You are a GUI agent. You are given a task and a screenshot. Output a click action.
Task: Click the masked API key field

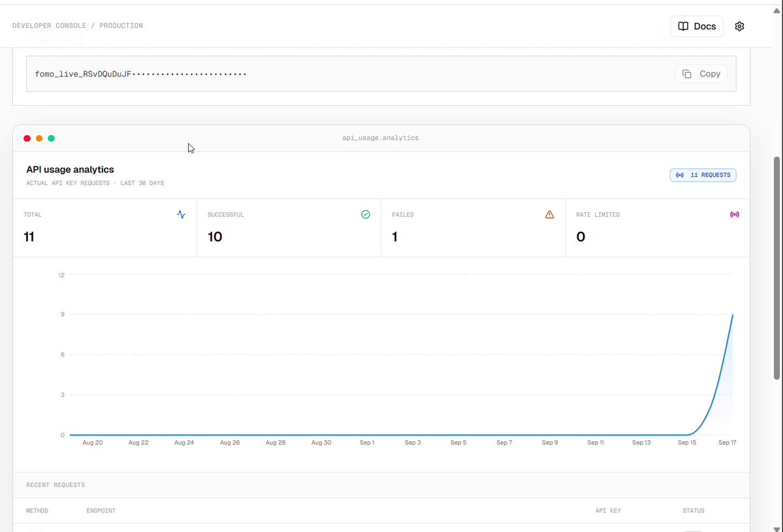381,74
